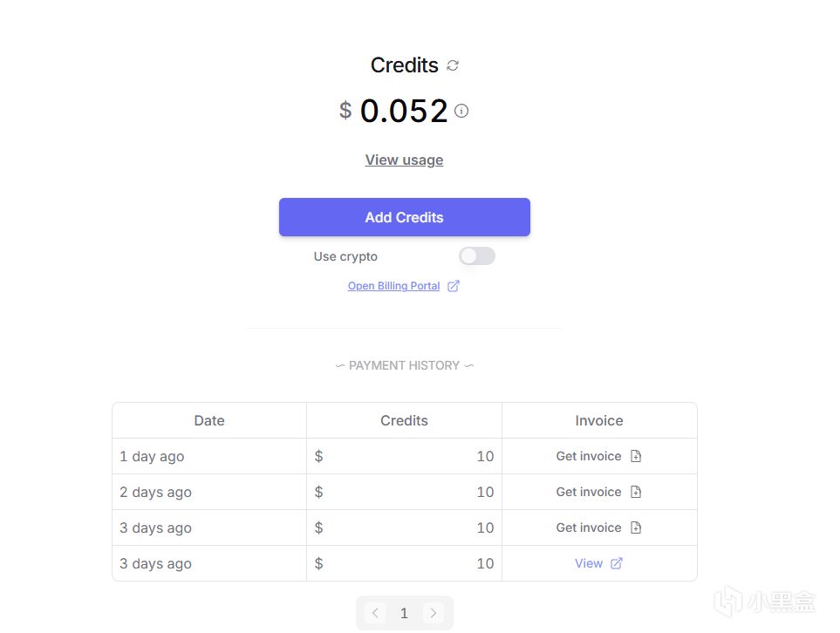Click the Credits column header

pyautogui.click(x=404, y=420)
